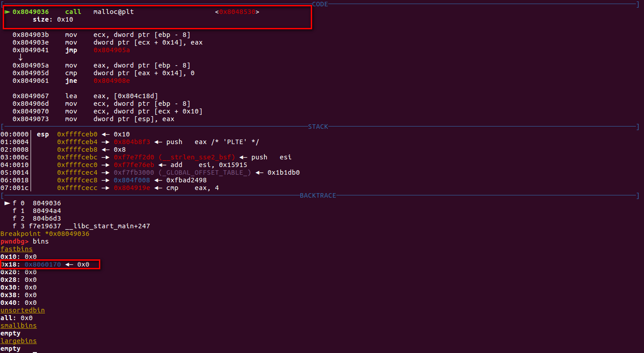This screenshot has width=644, height=353.
Task: Select the __strlen_sse2_bsf symbol text
Action: pyautogui.click(x=197, y=157)
